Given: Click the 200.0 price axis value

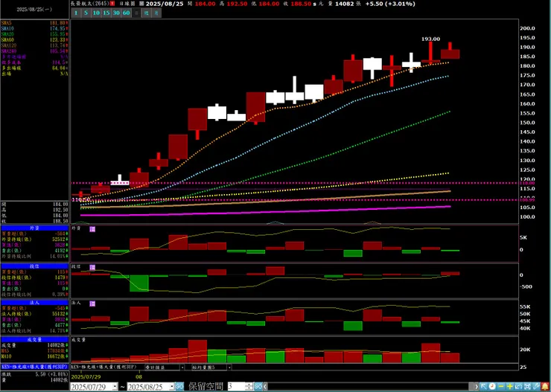Looking at the screenshot, I should pyautogui.click(x=528, y=28).
